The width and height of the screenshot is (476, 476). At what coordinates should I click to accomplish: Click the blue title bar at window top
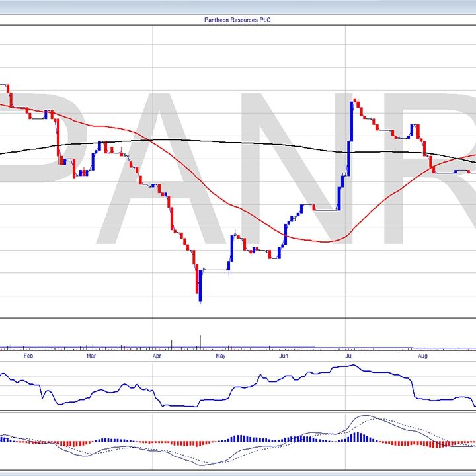click(238, 7)
